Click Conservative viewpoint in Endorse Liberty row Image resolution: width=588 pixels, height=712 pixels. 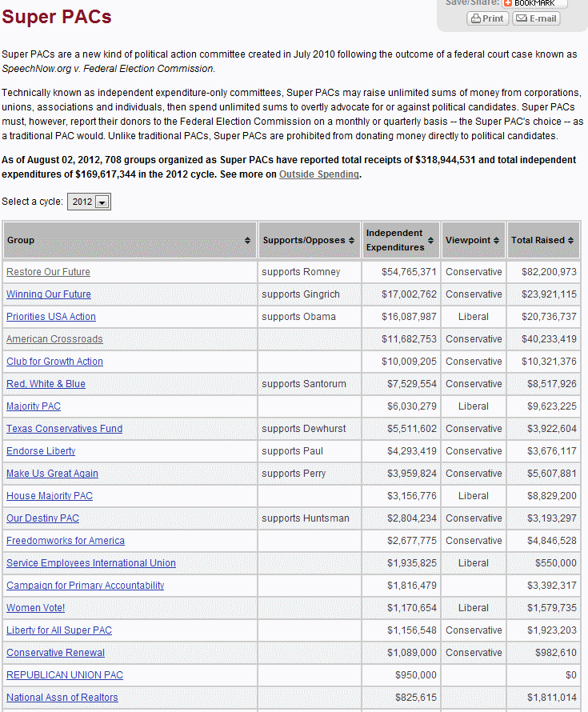coord(473,451)
